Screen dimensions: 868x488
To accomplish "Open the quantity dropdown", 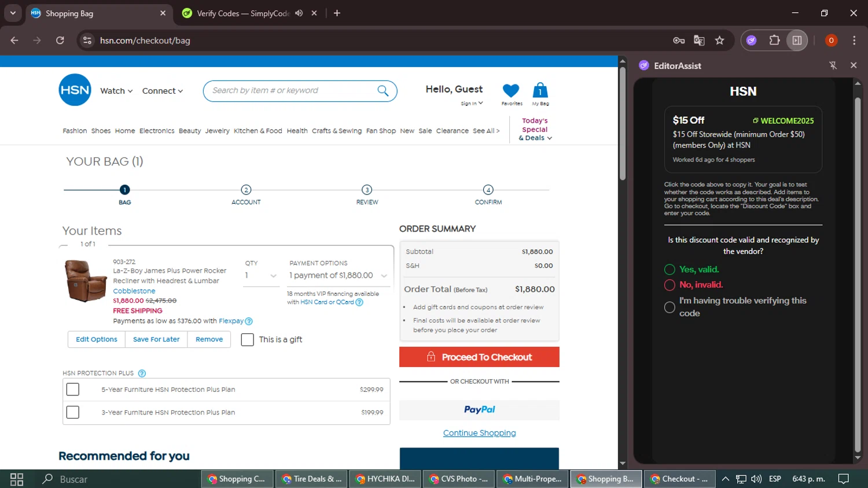I will 260,276.
